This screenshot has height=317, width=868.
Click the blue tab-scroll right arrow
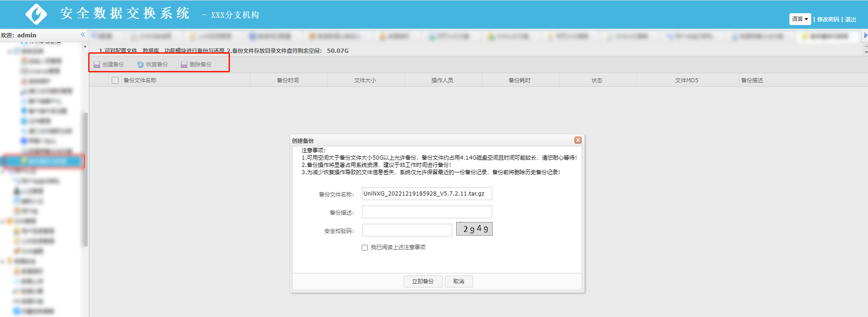click(865, 35)
